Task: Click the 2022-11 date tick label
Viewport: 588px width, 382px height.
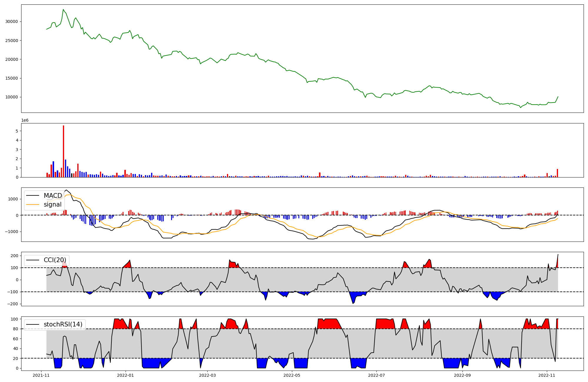Action: point(547,375)
